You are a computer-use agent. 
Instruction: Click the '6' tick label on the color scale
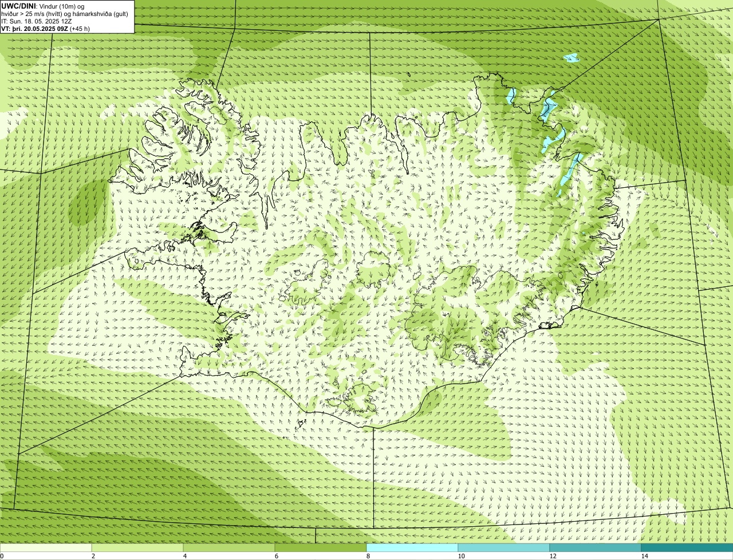tap(276, 556)
